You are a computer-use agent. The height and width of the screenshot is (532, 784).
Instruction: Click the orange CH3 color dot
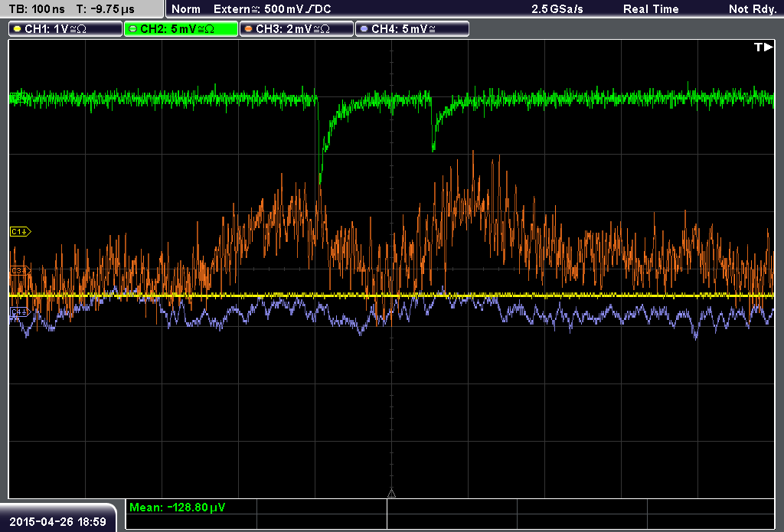249,29
